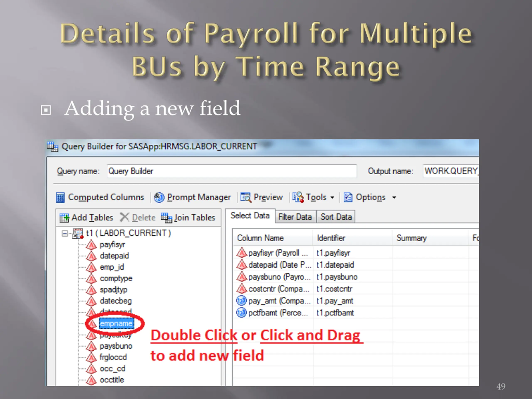
Task: Click the icon beside occ_cd in tree
Action: 91,369
